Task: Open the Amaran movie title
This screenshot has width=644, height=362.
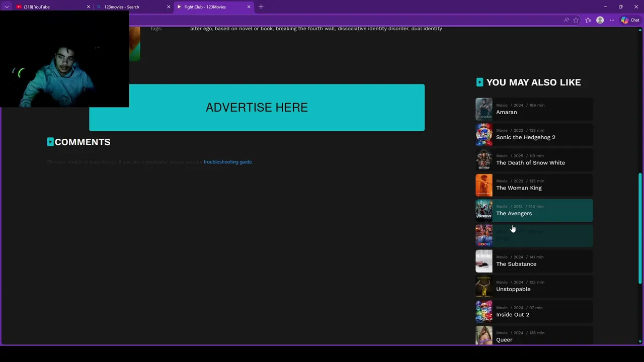Action: pyautogui.click(x=506, y=112)
